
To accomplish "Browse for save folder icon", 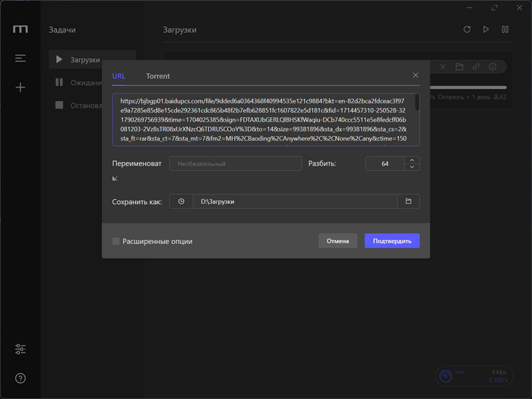I will tap(409, 201).
